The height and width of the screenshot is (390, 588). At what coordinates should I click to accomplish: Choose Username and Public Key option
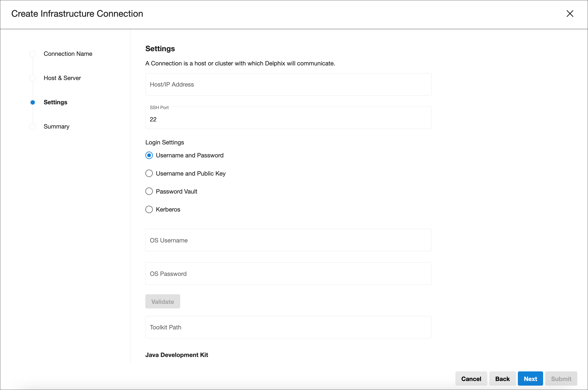[x=149, y=173]
